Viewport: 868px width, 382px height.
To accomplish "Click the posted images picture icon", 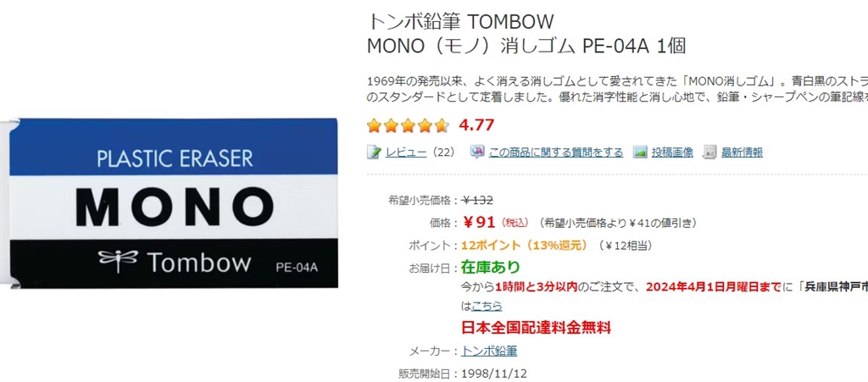I will tap(640, 152).
